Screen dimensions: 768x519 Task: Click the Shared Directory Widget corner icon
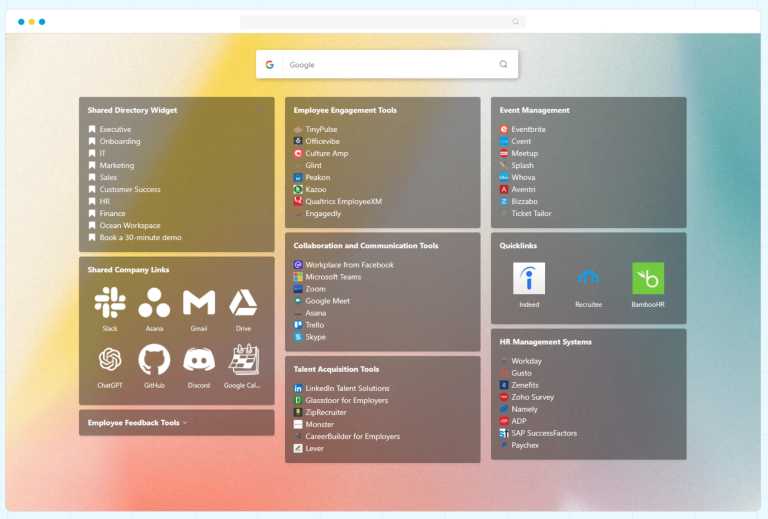(260, 110)
